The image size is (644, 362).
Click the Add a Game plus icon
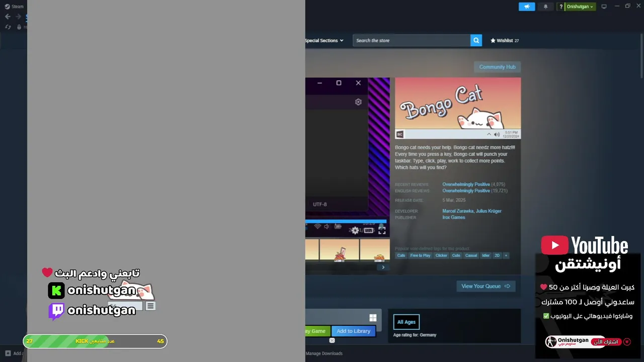(x=8, y=353)
